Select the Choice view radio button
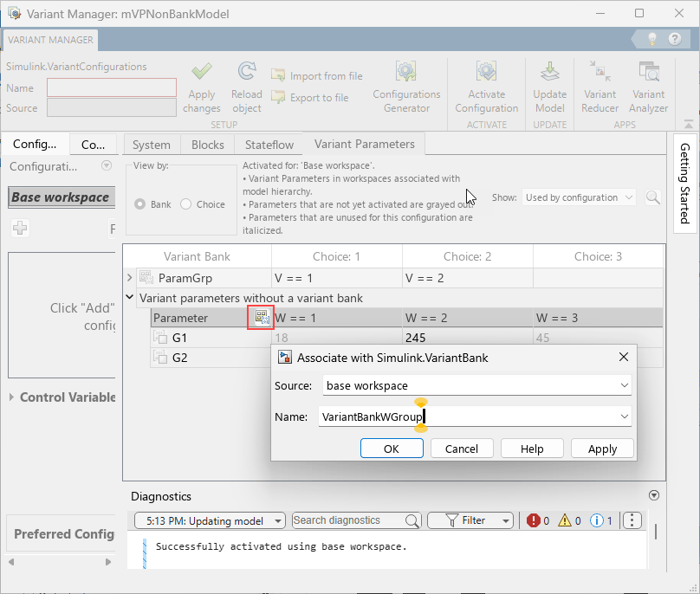Image resolution: width=700 pixels, height=594 pixels. pyautogui.click(x=185, y=204)
